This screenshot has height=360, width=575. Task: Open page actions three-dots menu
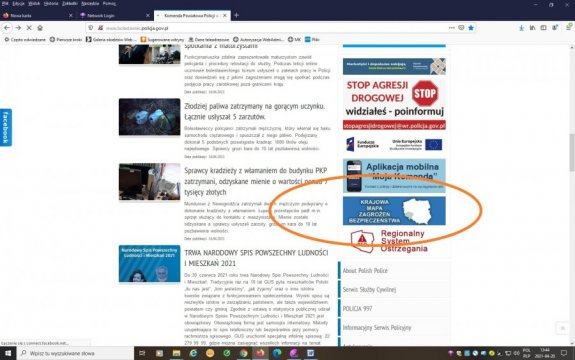point(451,28)
